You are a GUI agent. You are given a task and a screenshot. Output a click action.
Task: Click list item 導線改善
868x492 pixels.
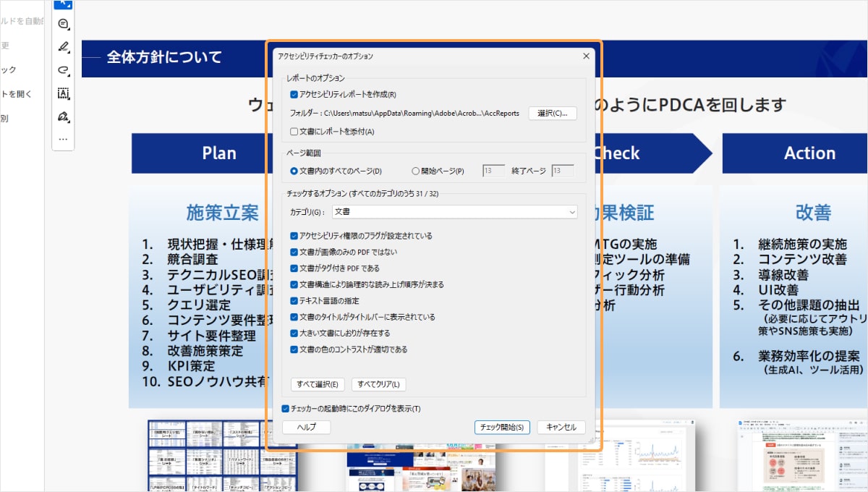pos(783,275)
